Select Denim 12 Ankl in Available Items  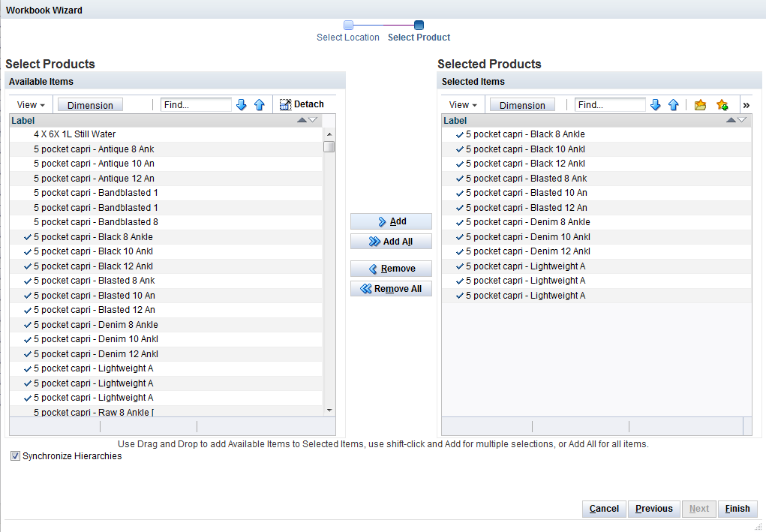pos(166,354)
